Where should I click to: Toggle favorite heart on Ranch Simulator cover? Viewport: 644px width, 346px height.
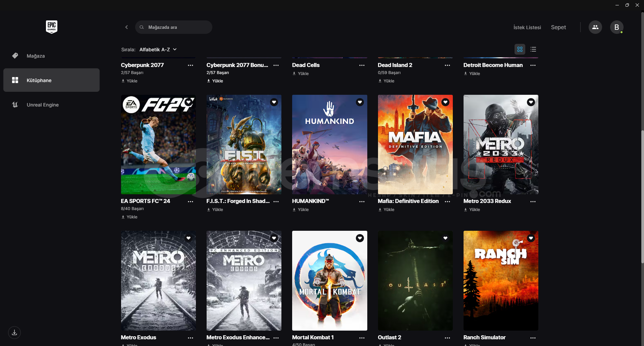(x=531, y=238)
